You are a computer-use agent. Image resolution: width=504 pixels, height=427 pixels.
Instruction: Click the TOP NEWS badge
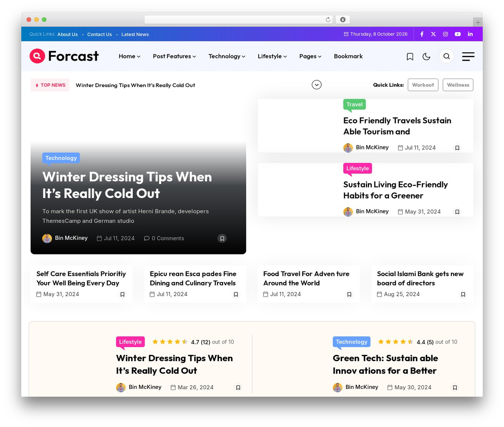tap(50, 85)
